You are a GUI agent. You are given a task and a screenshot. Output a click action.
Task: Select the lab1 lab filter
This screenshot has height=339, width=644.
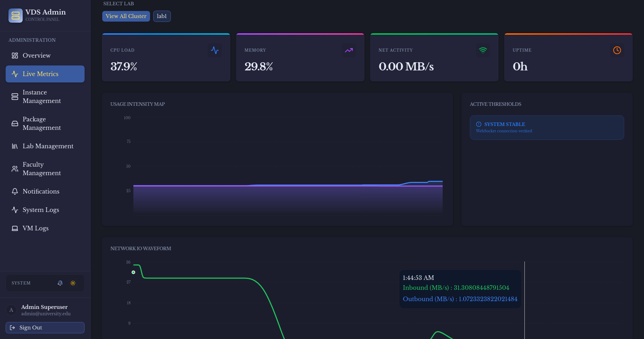tap(162, 16)
